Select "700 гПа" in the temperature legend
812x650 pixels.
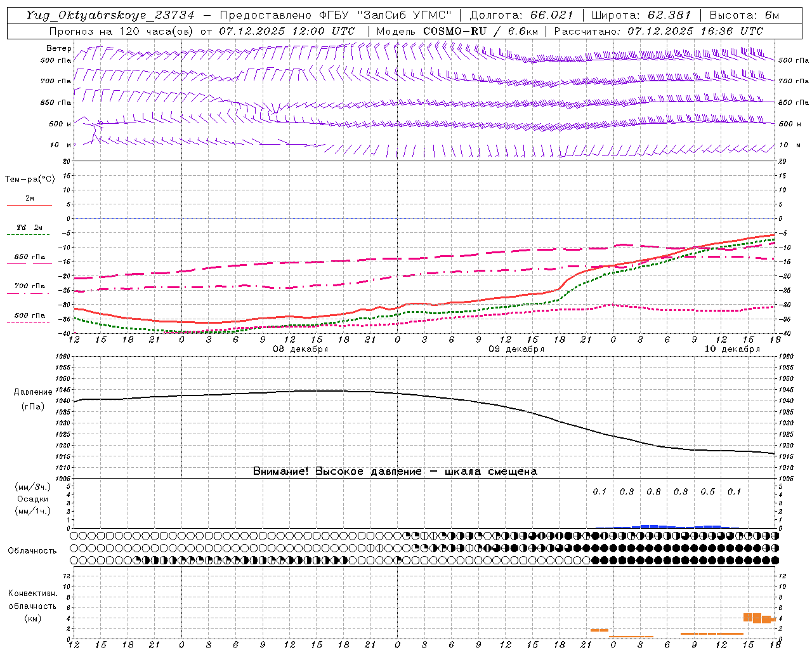coord(30,286)
